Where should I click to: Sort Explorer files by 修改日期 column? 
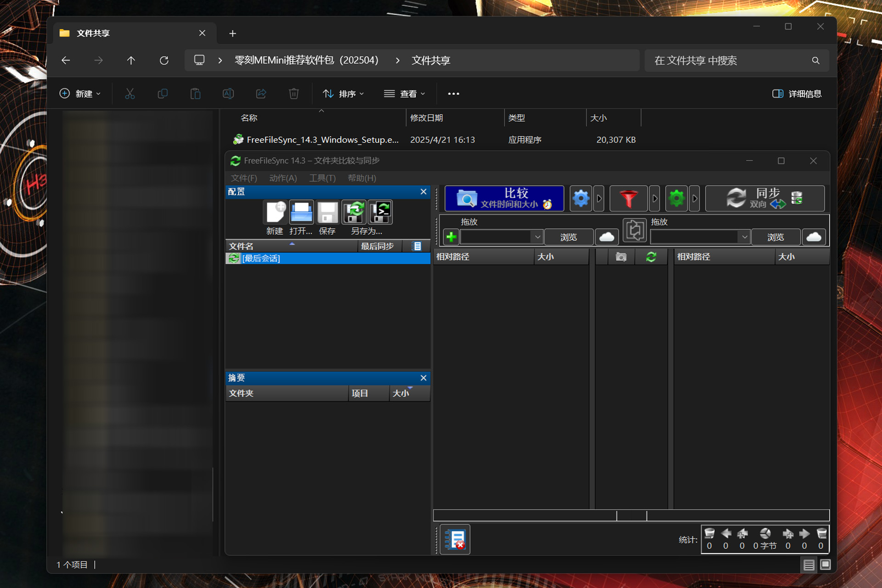click(x=455, y=118)
